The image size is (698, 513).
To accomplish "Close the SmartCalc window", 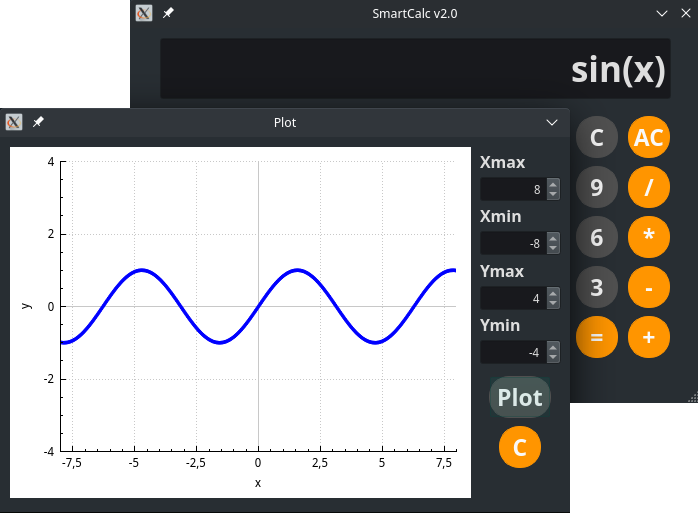I will click(x=686, y=13).
